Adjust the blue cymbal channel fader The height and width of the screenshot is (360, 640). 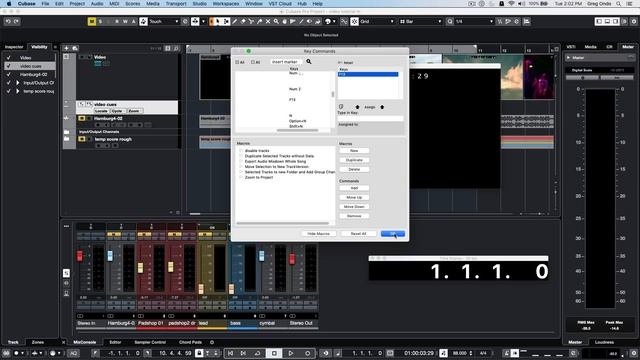262,256
